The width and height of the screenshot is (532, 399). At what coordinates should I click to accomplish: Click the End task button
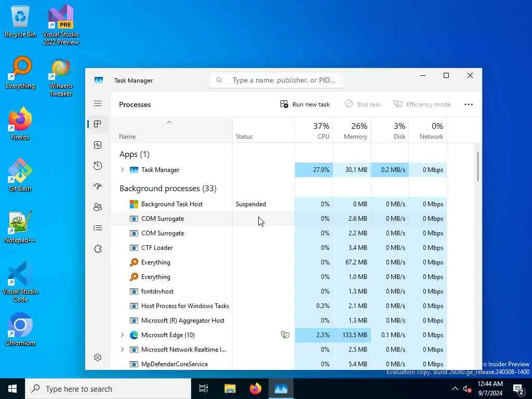click(363, 104)
